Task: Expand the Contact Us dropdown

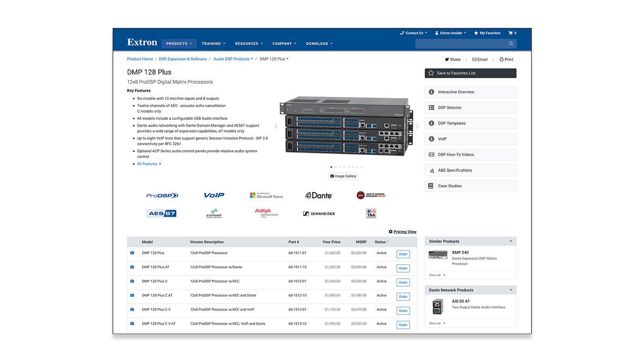Action: [x=413, y=33]
